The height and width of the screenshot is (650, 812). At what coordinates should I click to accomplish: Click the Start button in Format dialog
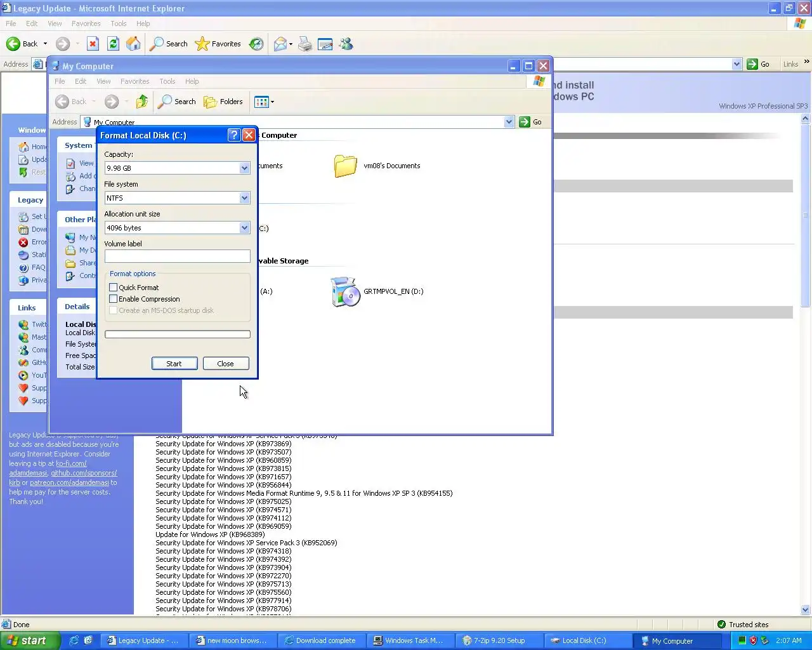tap(174, 364)
